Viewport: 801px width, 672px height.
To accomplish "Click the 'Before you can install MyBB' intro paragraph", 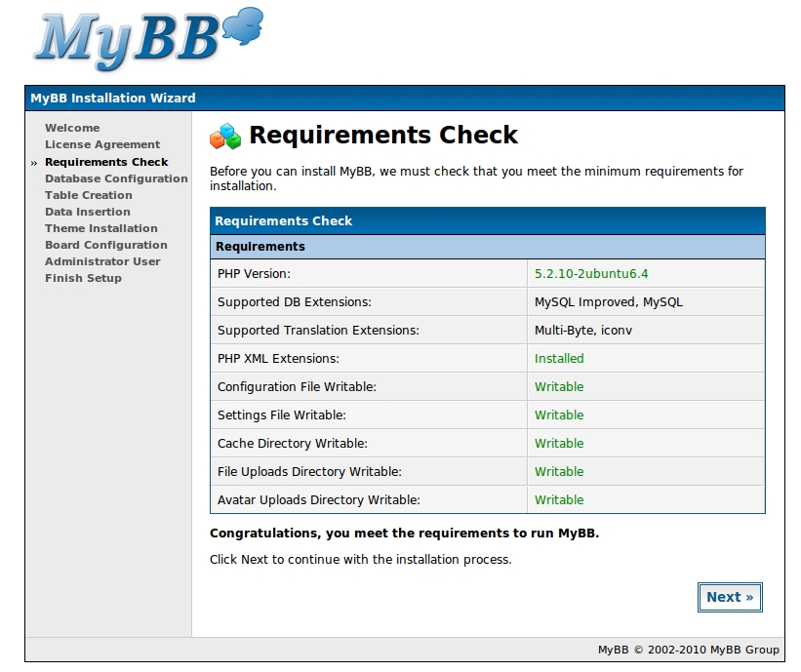I will pos(476,178).
